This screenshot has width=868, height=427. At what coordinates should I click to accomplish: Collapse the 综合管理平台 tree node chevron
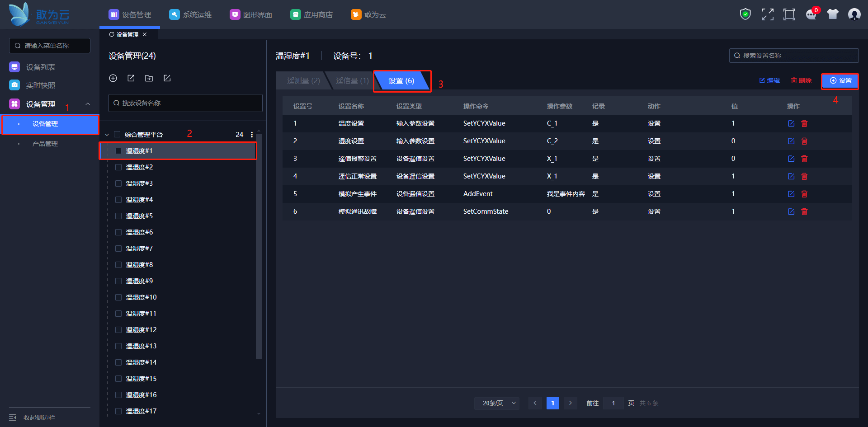tap(107, 135)
